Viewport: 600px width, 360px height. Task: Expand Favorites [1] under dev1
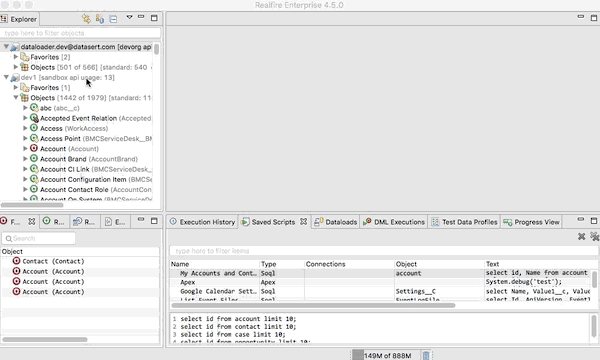pos(16,87)
